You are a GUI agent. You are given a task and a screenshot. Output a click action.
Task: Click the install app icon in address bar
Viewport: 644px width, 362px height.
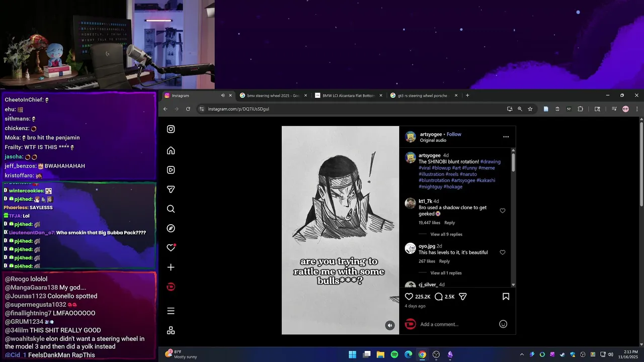(510, 109)
